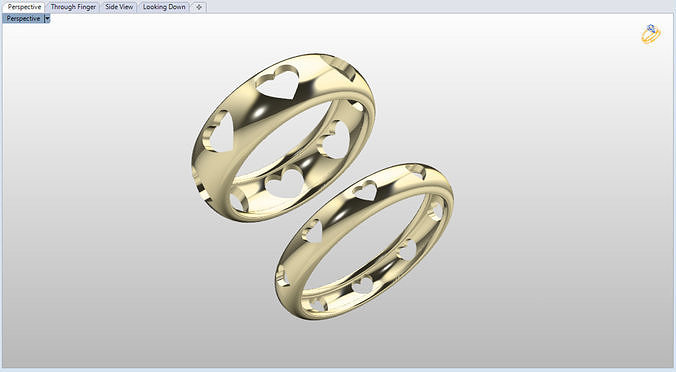This screenshot has width=676, height=372.
Task: Click the Perspective viewport title label
Action: point(23,19)
